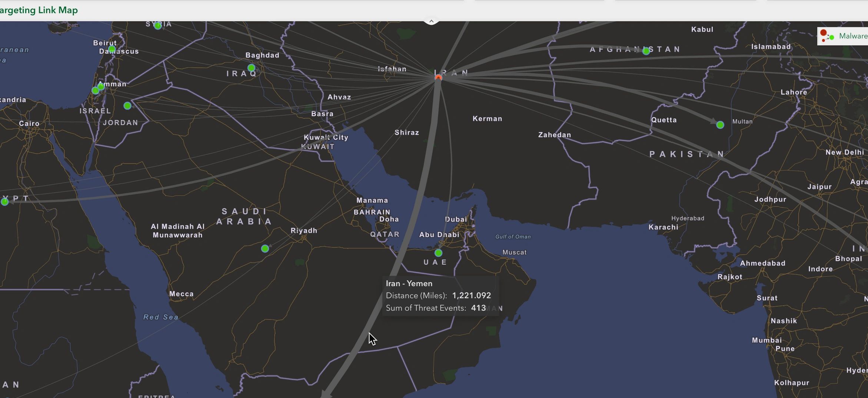Select the red Iran origin node
This screenshot has height=398, width=868.
point(438,78)
